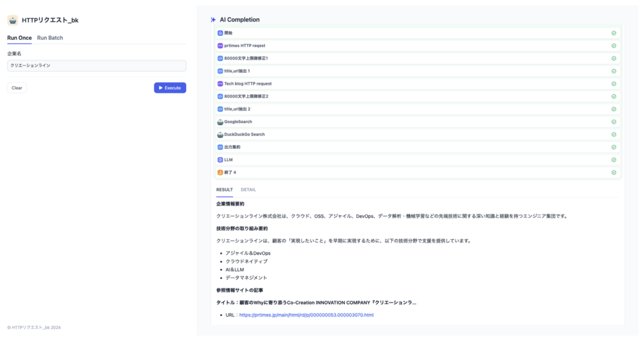Image resolution: width=644 pixels, height=341 pixels.
Task: Expand the 80000文字上限微修正1 step row
Action: pyautogui.click(x=418, y=58)
